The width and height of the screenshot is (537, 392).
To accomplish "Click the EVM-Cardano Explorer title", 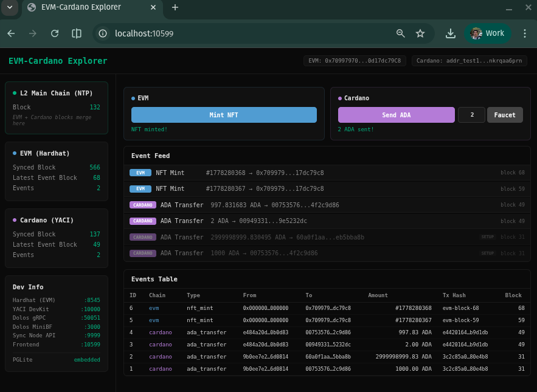I will (58, 61).
